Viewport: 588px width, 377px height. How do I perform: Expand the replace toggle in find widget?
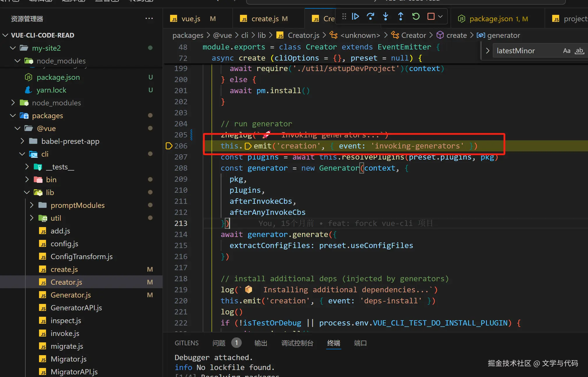[x=488, y=51]
